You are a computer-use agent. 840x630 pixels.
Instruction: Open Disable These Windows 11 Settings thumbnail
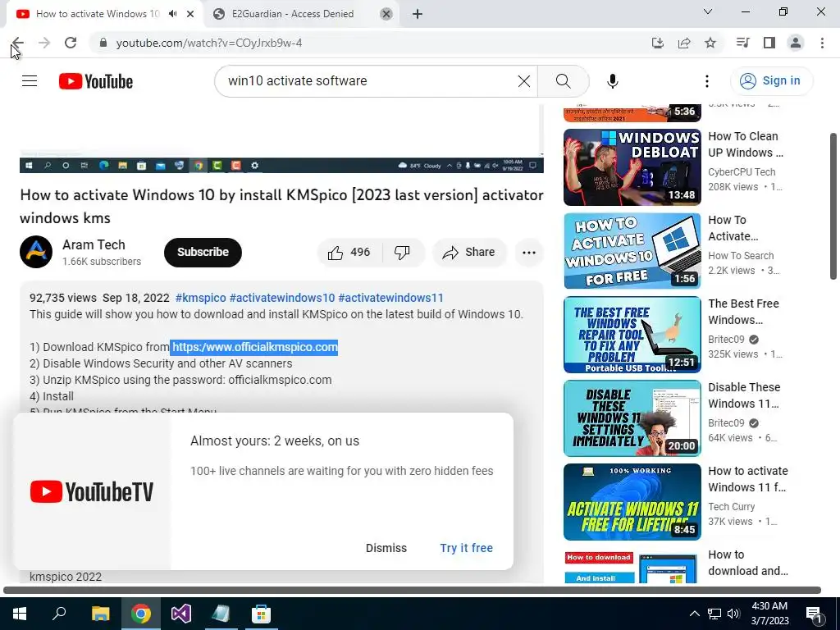[x=632, y=418]
